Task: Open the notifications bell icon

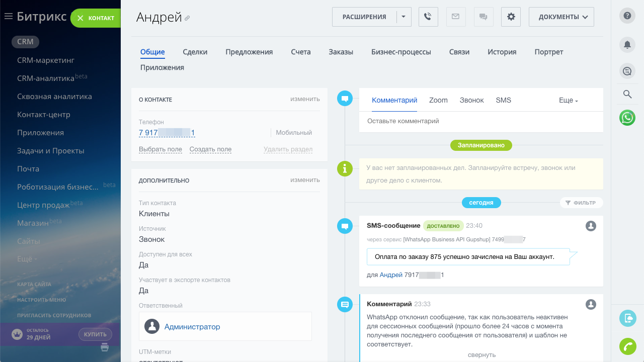Action: coord(627,45)
